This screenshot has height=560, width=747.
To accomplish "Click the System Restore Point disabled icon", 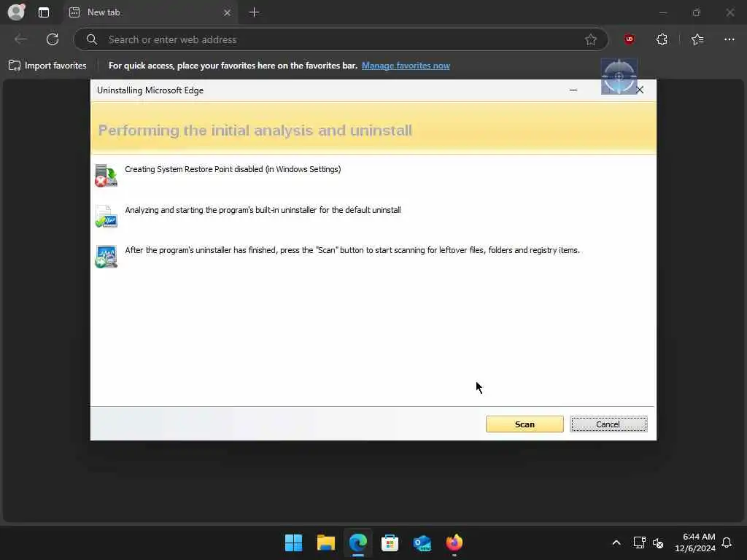I will coord(106,176).
